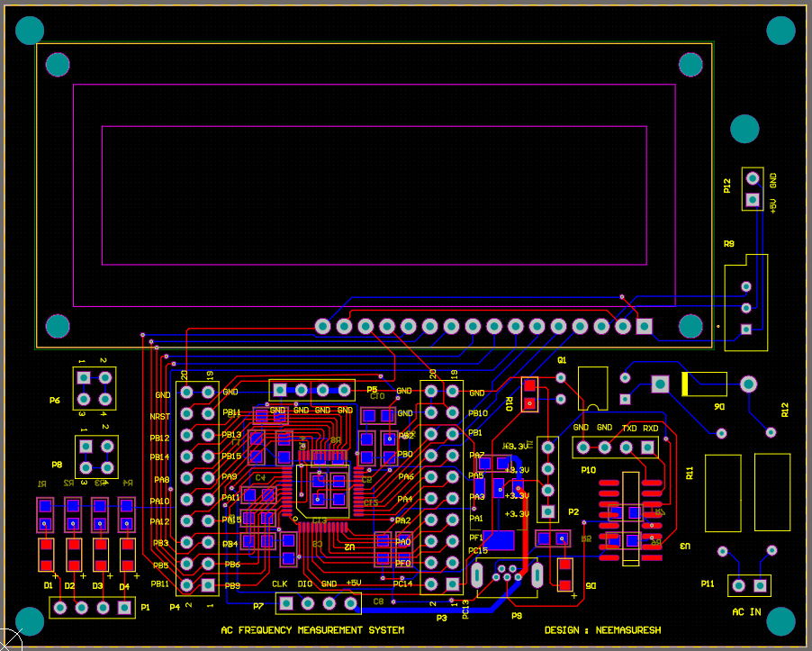Click the DESIGN : NEEMASURESH text
This screenshot has height=651, width=812.
coord(603,629)
